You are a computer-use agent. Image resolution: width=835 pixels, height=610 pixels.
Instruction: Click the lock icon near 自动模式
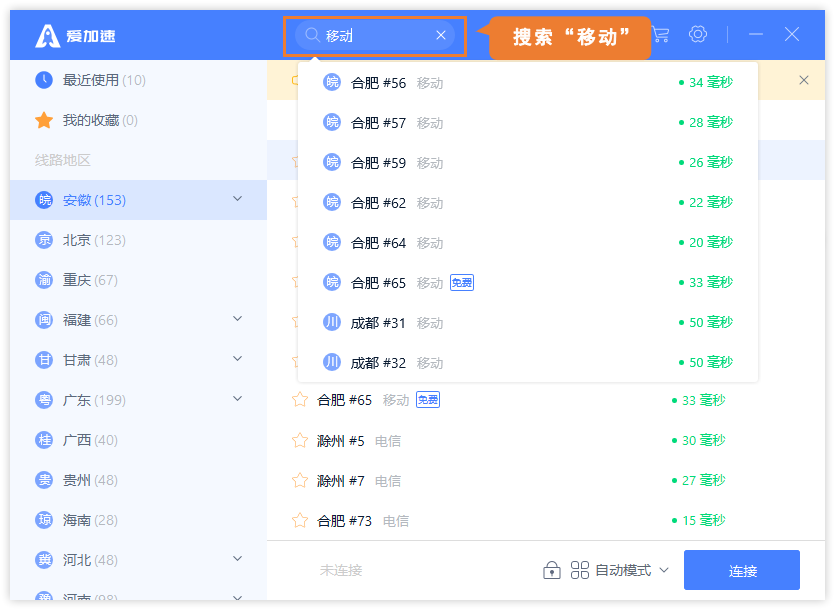coord(552,570)
